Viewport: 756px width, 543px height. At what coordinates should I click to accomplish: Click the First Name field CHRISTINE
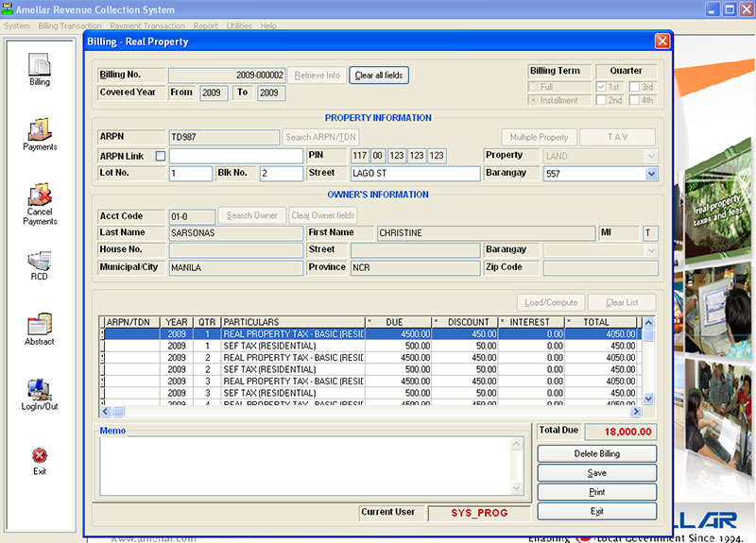click(x=486, y=233)
